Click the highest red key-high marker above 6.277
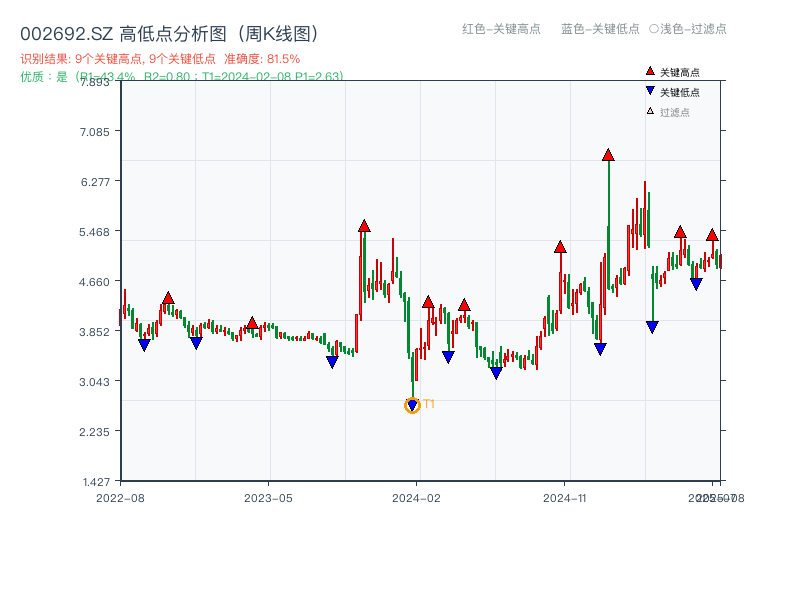Viewport: 800px width, 600px height. (608, 155)
